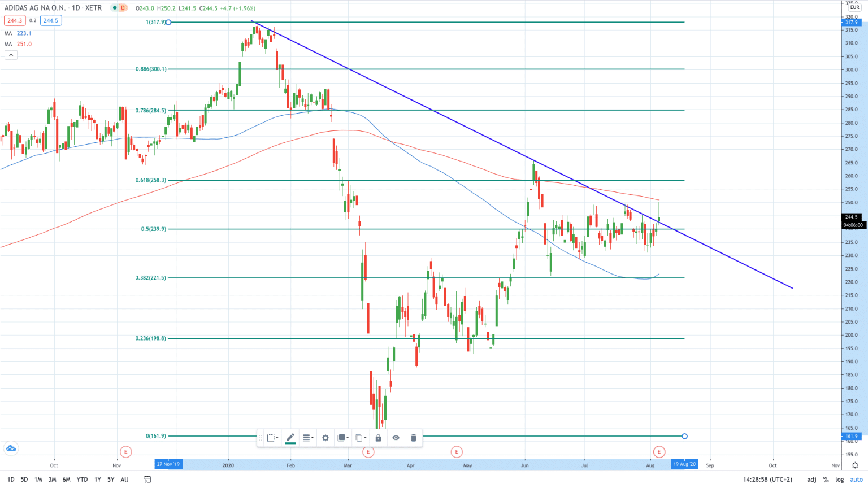This screenshot has height=488, width=868.
Task: Click the earnings E marker near May
Action: point(457,452)
